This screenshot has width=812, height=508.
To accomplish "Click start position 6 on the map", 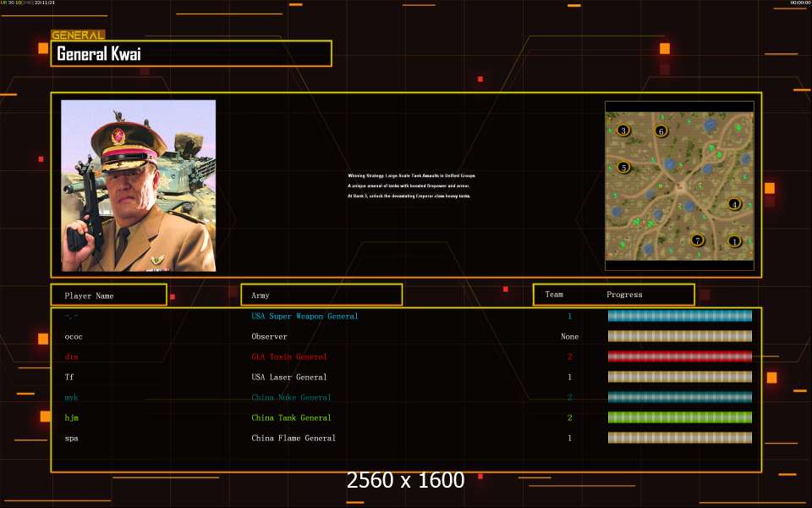I will point(661,131).
